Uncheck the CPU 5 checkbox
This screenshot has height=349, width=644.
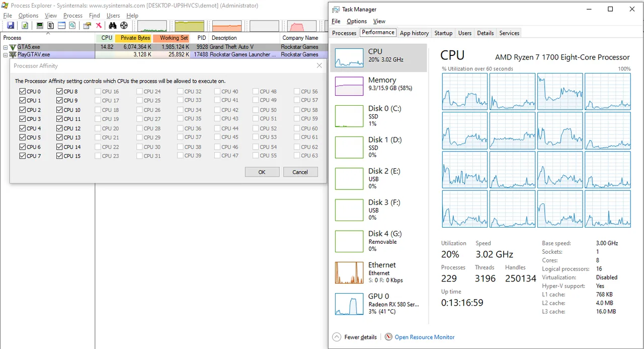pyautogui.click(x=22, y=137)
